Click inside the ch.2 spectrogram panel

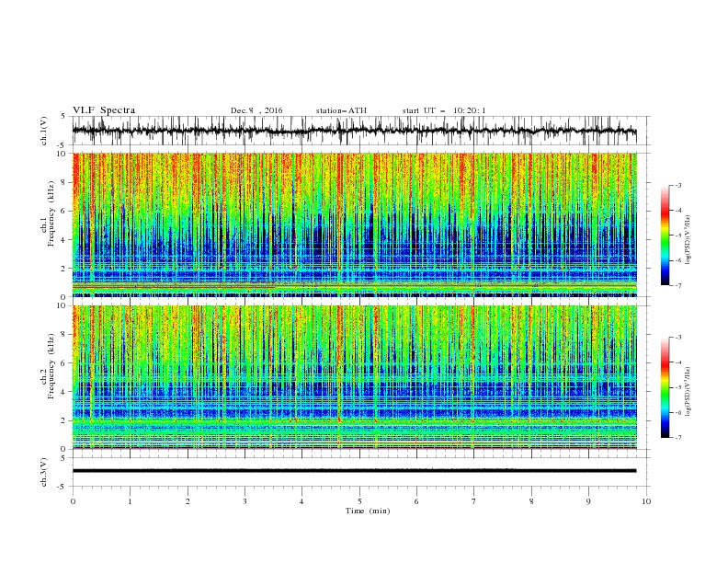point(354,377)
